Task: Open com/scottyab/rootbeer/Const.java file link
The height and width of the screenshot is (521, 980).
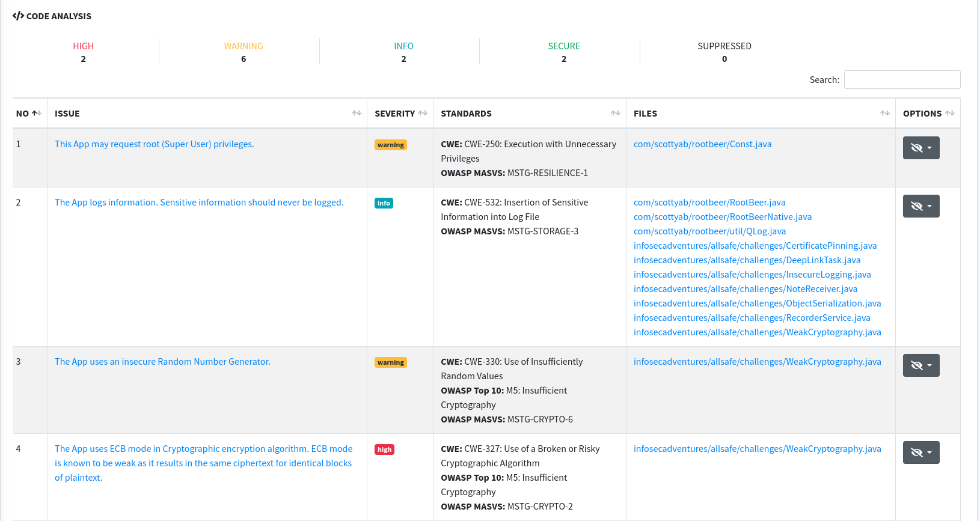Action: click(702, 144)
